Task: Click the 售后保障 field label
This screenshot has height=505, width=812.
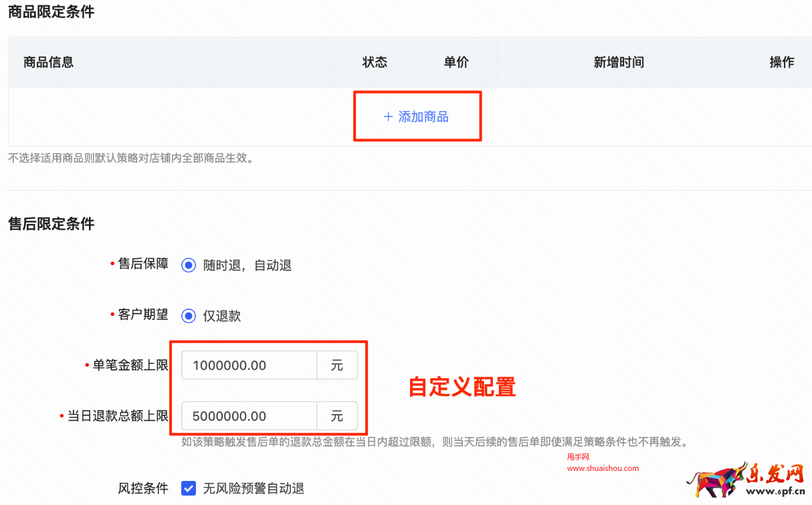Action: [143, 264]
